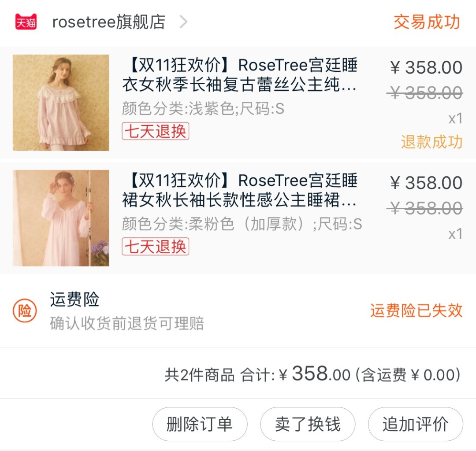This screenshot has height=451, width=476.
Task: Click the order total 合计 ¥358.00 line
Action: [x=312, y=374]
